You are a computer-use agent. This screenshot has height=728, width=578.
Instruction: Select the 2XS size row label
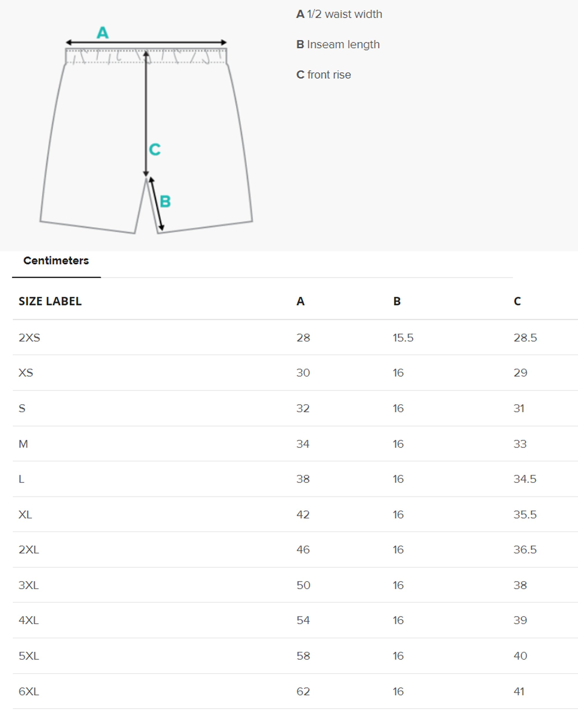point(29,338)
